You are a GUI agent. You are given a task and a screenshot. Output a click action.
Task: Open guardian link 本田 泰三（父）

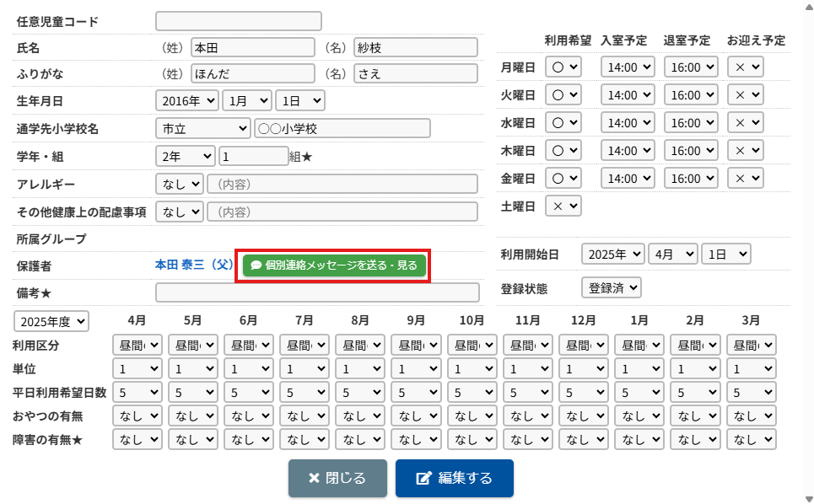pos(194,265)
